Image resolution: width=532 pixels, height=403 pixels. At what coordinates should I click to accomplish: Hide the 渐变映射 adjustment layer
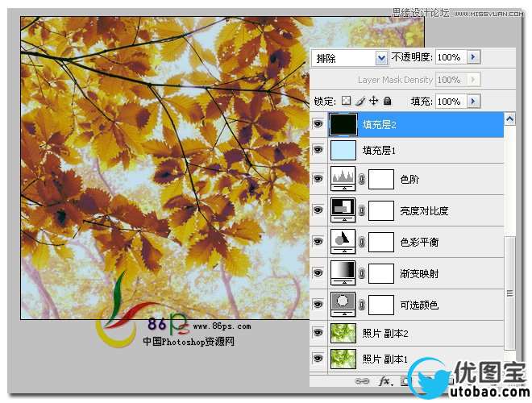318,272
